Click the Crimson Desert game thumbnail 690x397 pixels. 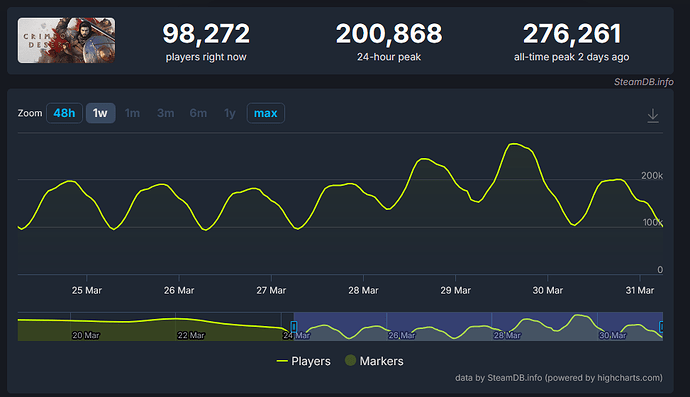click(x=66, y=40)
